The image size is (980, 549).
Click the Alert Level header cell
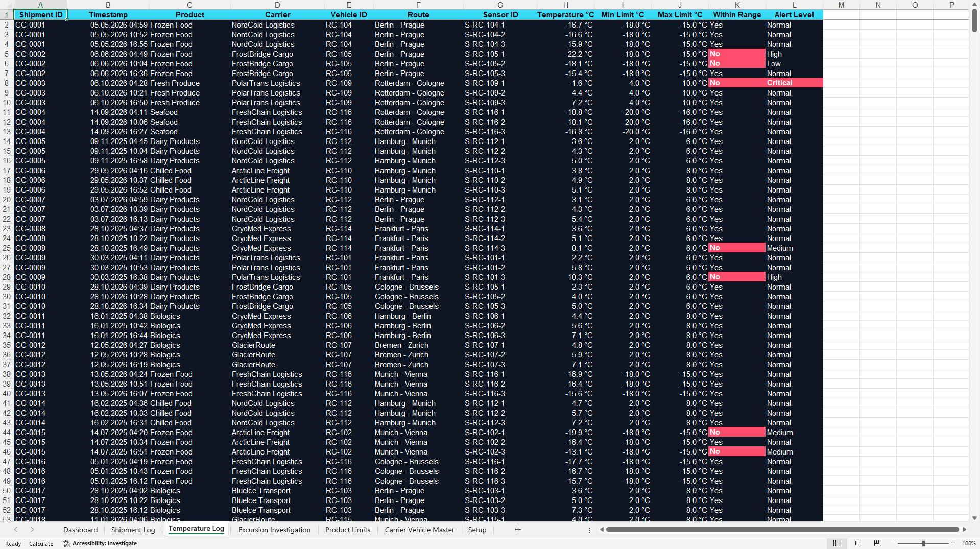point(794,15)
